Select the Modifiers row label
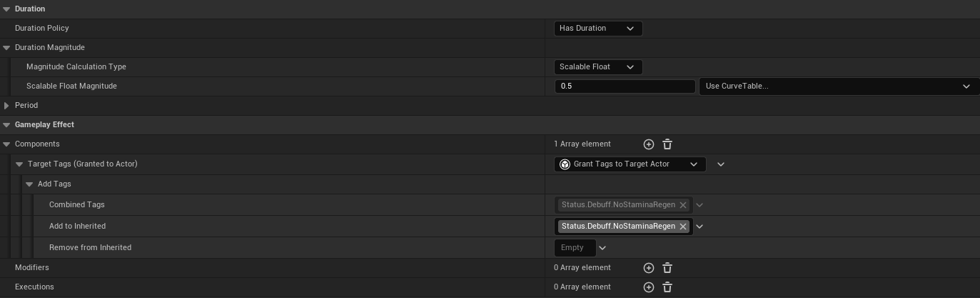The width and height of the screenshot is (980, 298). click(32, 268)
